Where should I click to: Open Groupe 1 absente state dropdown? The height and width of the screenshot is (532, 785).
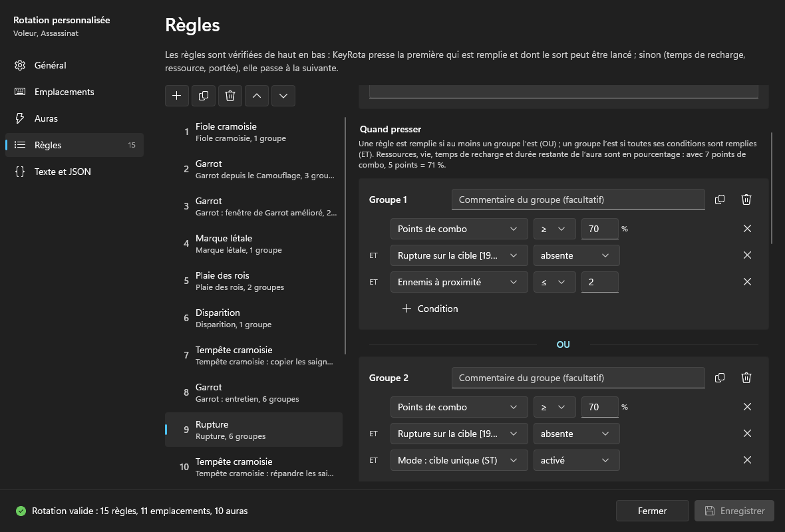click(576, 255)
